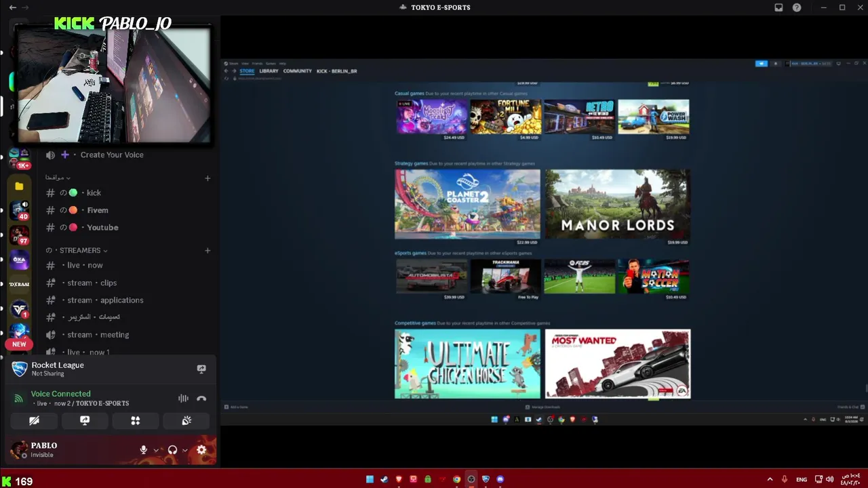This screenshot has width=868, height=488.
Task: Open Ultimate Chicken Horse store thumbnail
Action: [468, 364]
